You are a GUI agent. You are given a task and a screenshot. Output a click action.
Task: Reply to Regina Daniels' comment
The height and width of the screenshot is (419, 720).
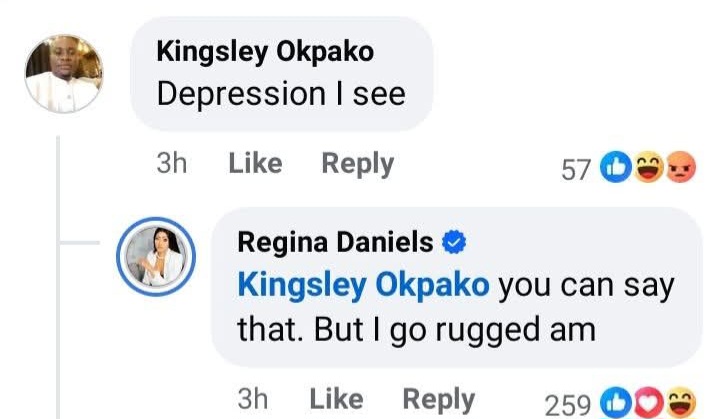tap(438, 400)
